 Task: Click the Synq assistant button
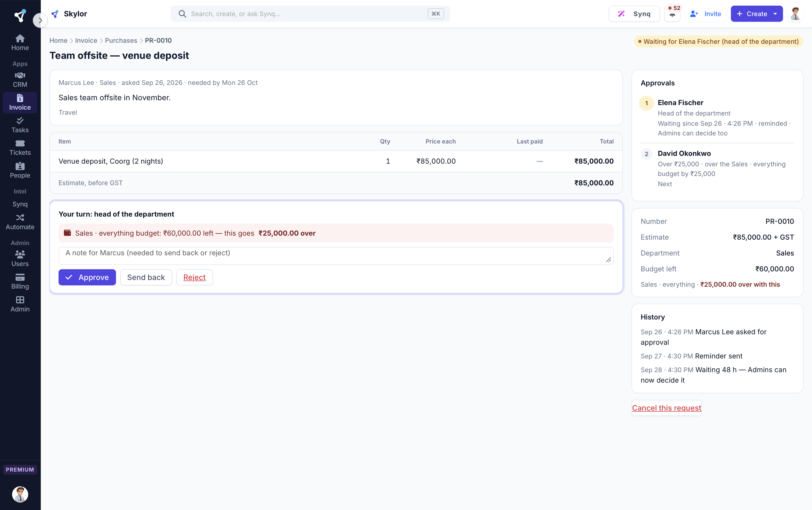pos(634,14)
